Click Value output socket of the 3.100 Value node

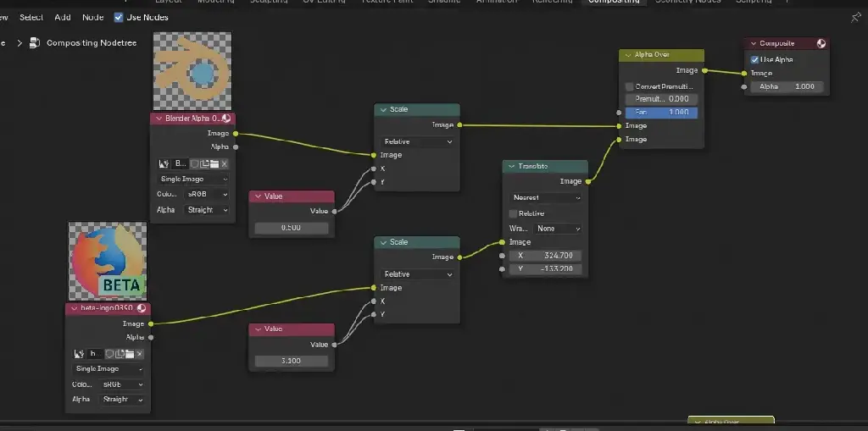coord(334,344)
